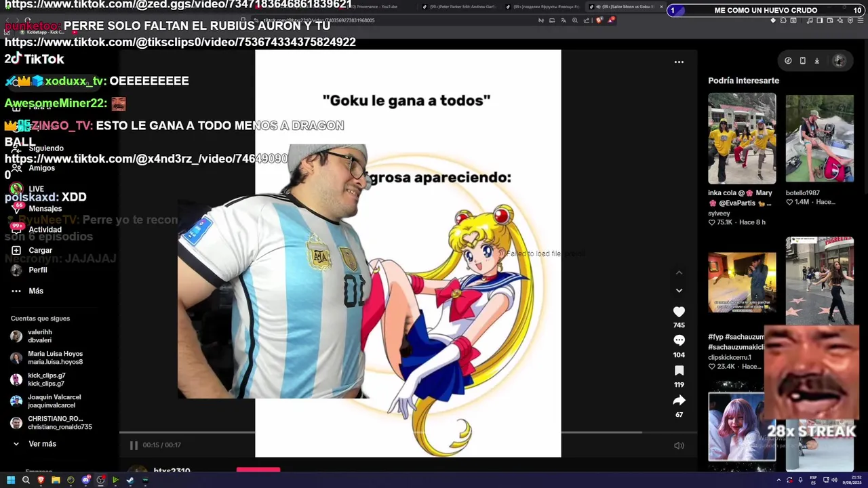
Task: Click the clipskickcerru.1 author name
Action: [x=730, y=357]
